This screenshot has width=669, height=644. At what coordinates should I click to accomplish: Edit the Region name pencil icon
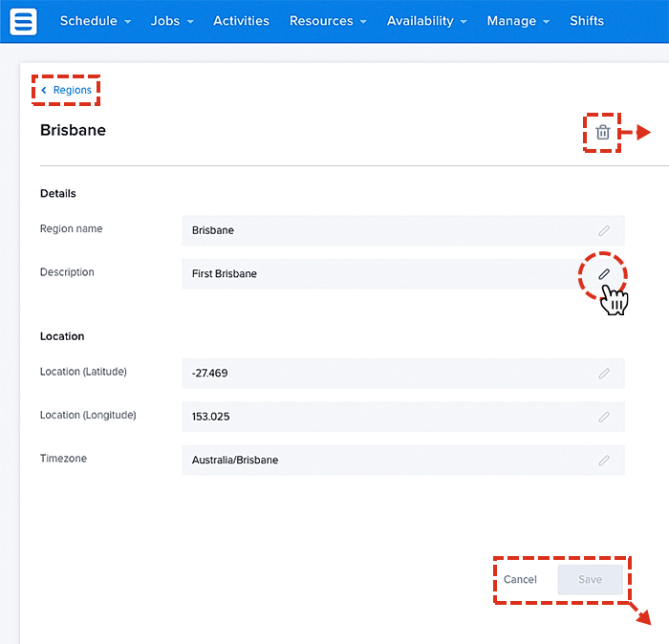coord(604,230)
